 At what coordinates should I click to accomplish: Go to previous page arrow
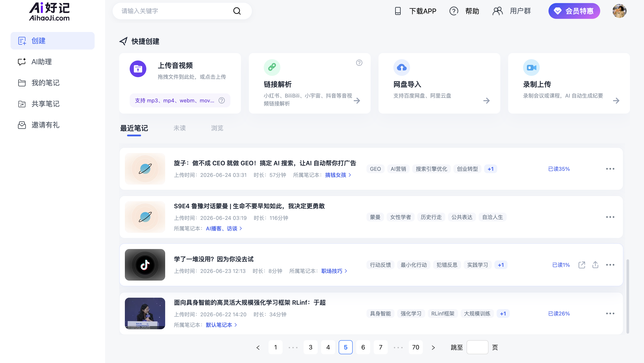(x=258, y=347)
